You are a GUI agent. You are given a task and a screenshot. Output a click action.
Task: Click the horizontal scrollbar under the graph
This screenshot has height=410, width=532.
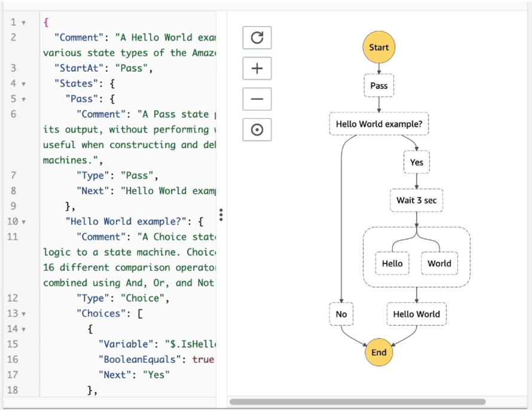click(x=357, y=402)
